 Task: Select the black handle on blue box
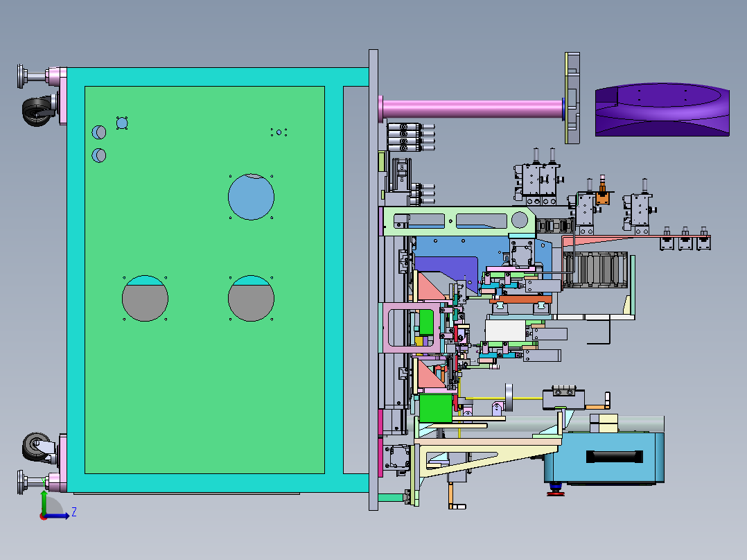point(615,457)
